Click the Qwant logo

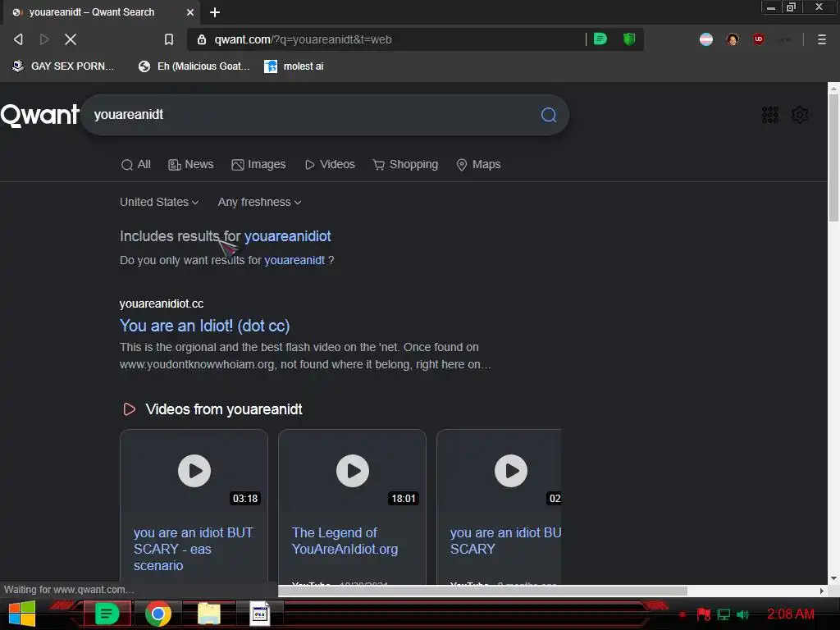[39, 115]
